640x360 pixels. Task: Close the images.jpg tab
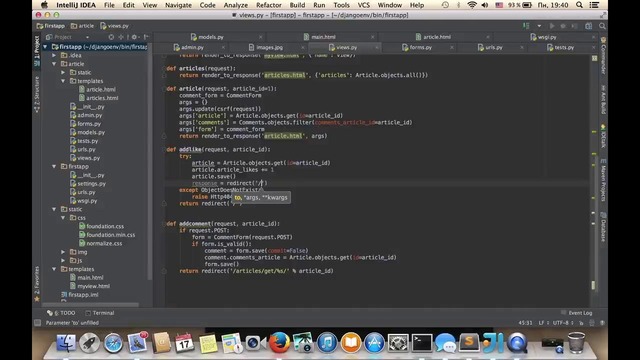(302, 48)
